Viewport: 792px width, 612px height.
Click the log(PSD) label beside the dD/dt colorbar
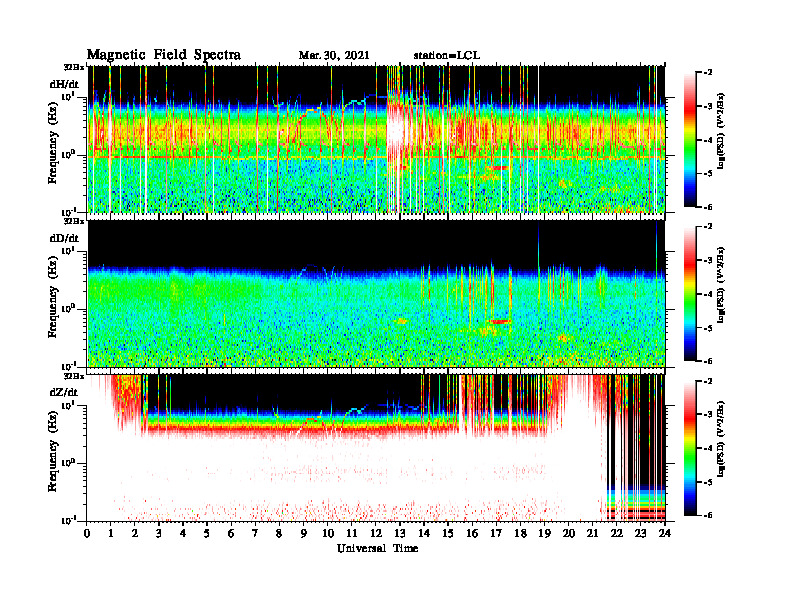(720, 285)
